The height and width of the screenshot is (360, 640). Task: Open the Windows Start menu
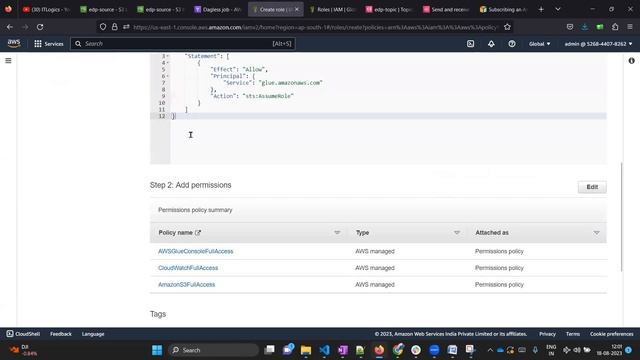pos(157,350)
